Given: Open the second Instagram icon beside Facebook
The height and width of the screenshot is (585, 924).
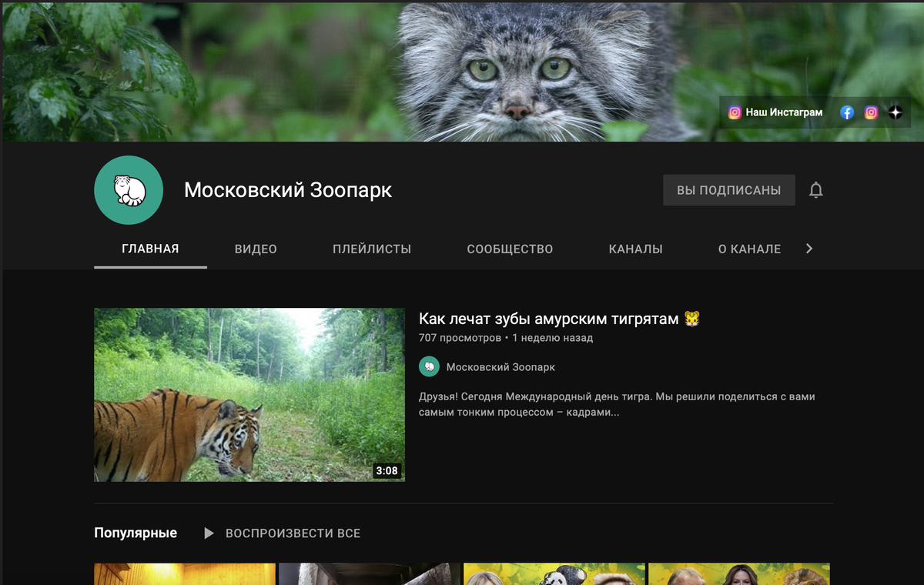Looking at the screenshot, I should pos(871,112).
